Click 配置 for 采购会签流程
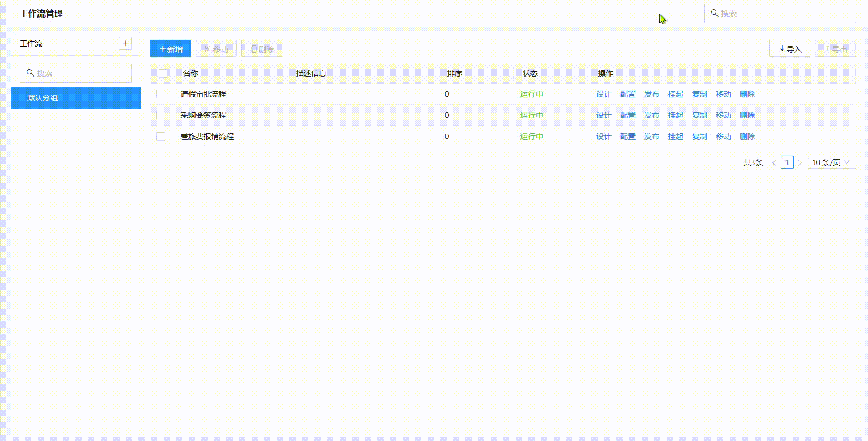Viewport: 868px width, 441px height. tap(627, 115)
